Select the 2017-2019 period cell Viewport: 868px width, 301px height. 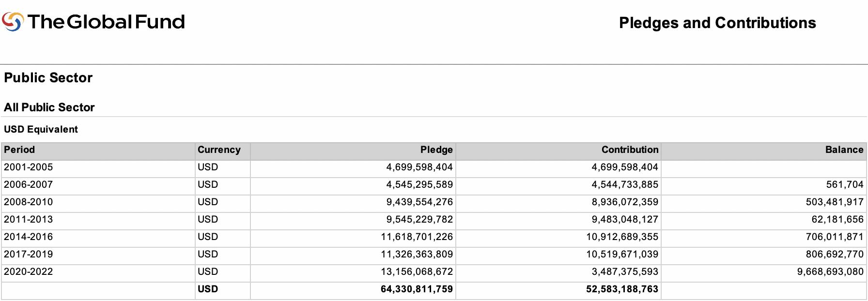tap(28, 255)
